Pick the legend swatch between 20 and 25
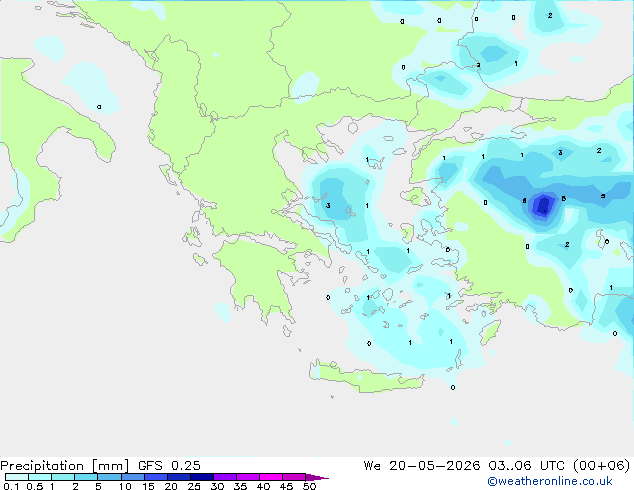This screenshot has height=490, width=634. click(178, 477)
